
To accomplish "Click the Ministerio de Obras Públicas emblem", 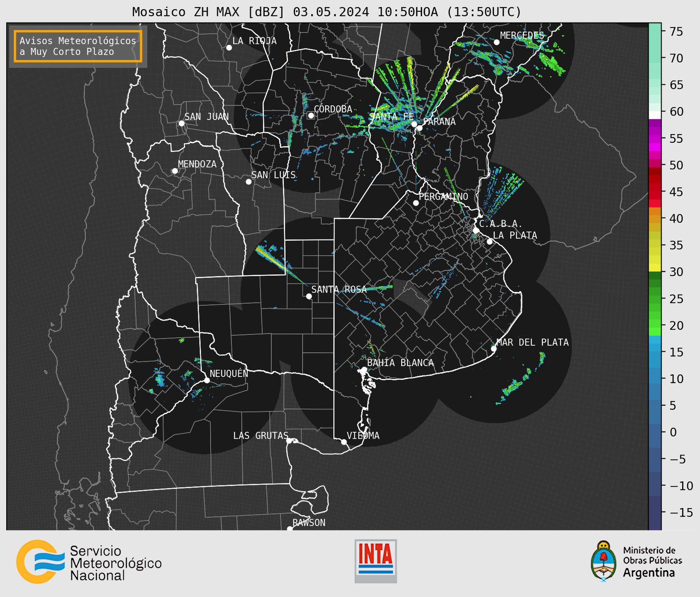I will pos(604,561).
